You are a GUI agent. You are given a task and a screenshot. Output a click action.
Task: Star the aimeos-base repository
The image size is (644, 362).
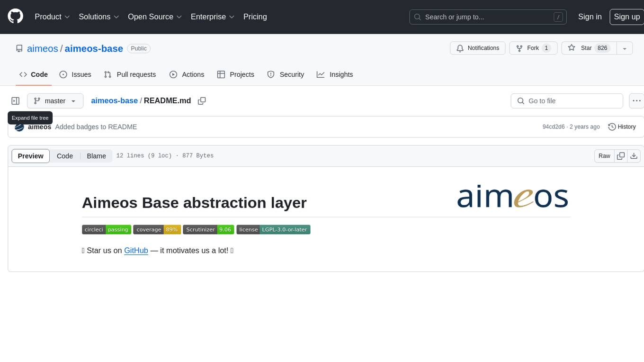tap(589, 48)
